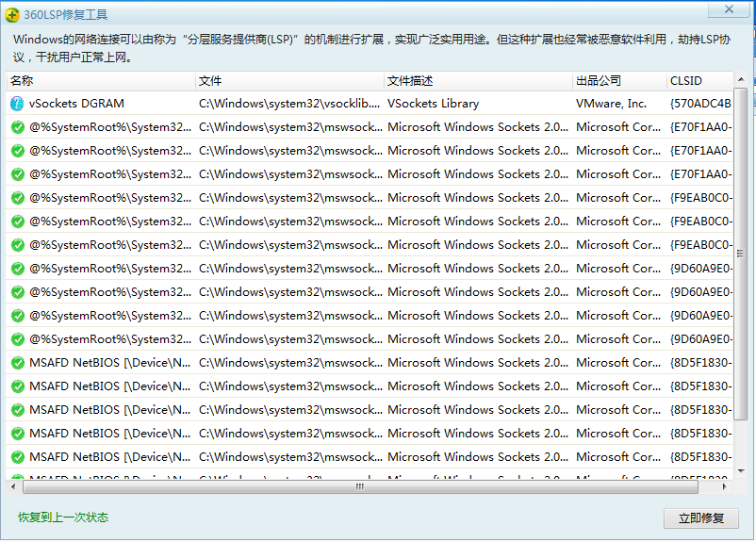Click the 出品公司 column header

click(619, 81)
